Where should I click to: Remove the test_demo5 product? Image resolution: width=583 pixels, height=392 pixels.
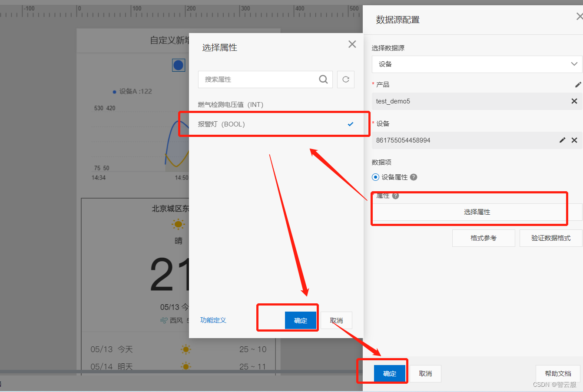(x=574, y=101)
